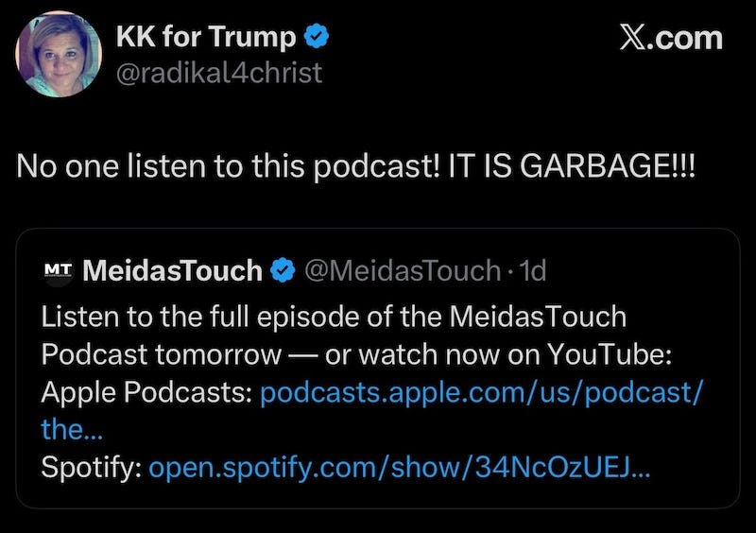Open KK for Trump's profile photo
The width and height of the screenshot is (756, 533).
pyautogui.click(x=59, y=54)
